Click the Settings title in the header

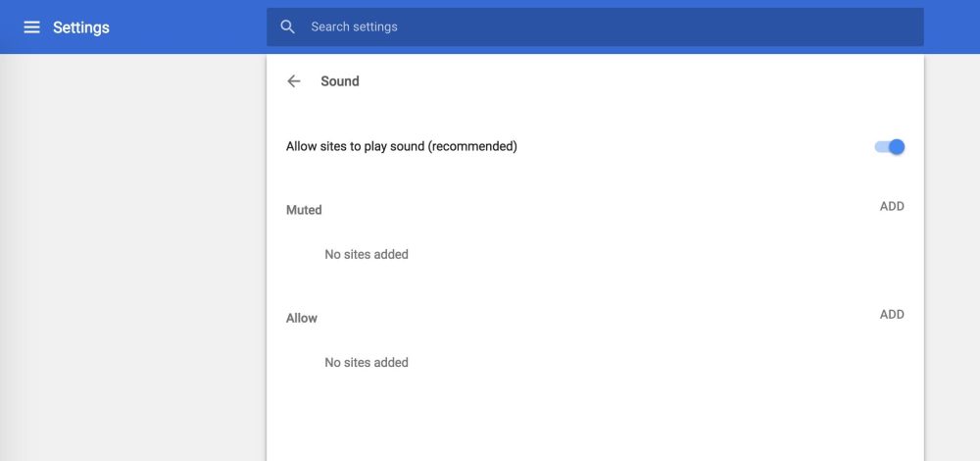pyautogui.click(x=81, y=27)
